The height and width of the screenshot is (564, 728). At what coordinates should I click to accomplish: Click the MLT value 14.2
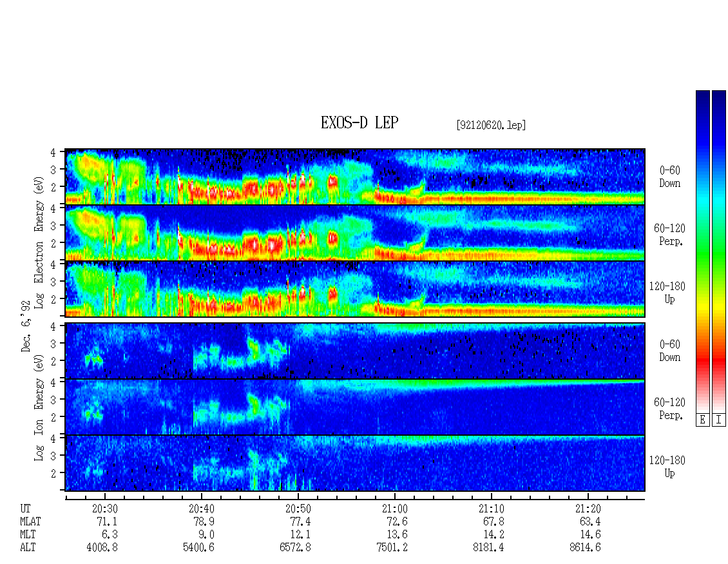tap(493, 535)
